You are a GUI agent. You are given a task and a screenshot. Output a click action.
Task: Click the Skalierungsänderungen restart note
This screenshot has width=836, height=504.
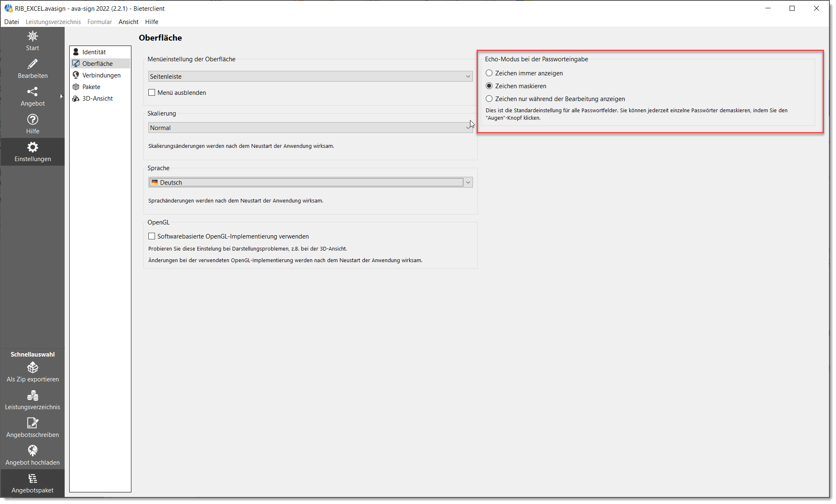(x=241, y=146)
